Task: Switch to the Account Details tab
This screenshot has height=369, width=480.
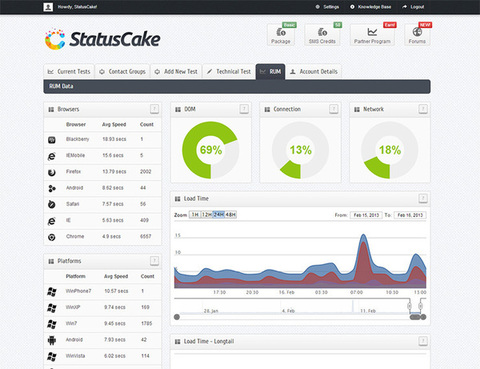Action: pos(313,72)
